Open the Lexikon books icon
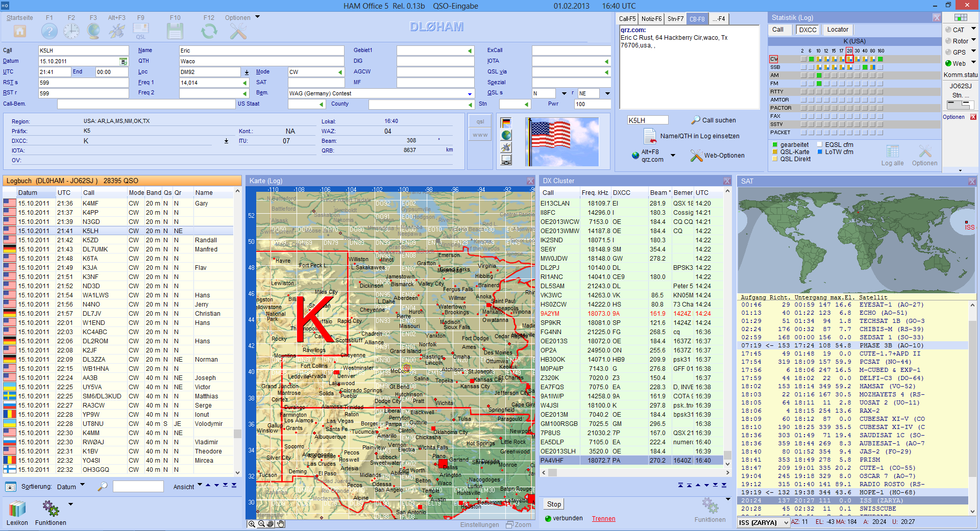The image size is (980, 531). pos(17,509)
